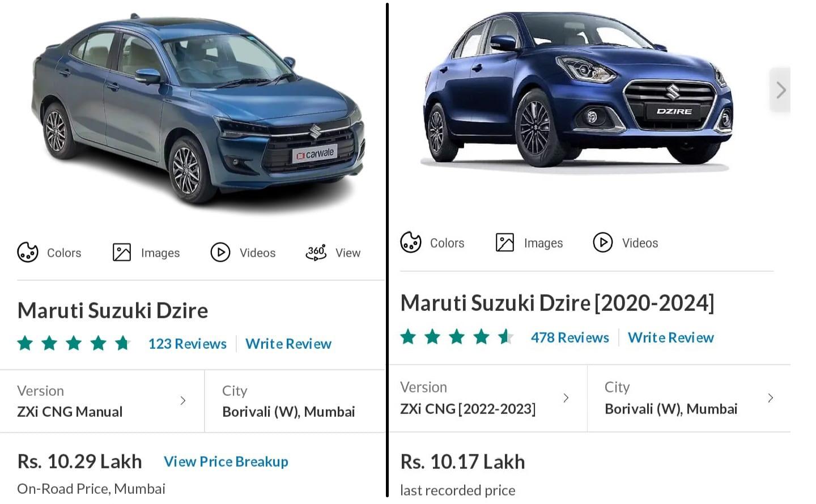Open Images icon for new Dzire

(122, 252)
